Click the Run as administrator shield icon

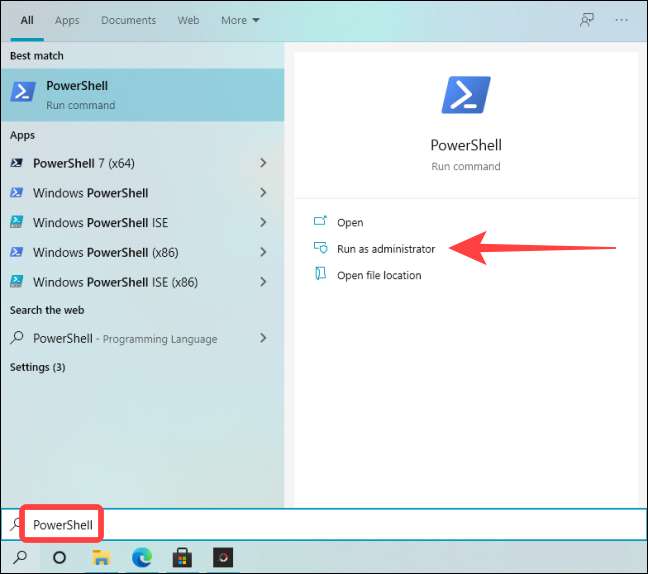click(x=320, y=248)
